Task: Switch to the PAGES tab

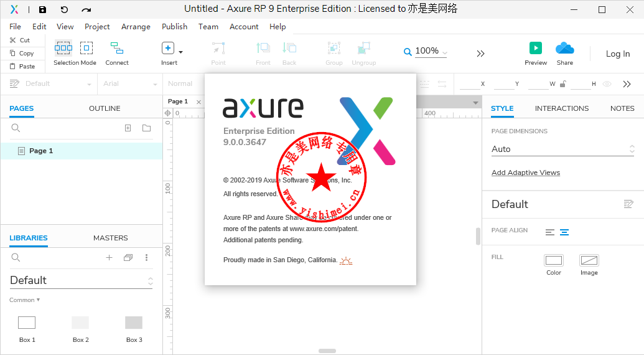Action: [x=21, y=108]
